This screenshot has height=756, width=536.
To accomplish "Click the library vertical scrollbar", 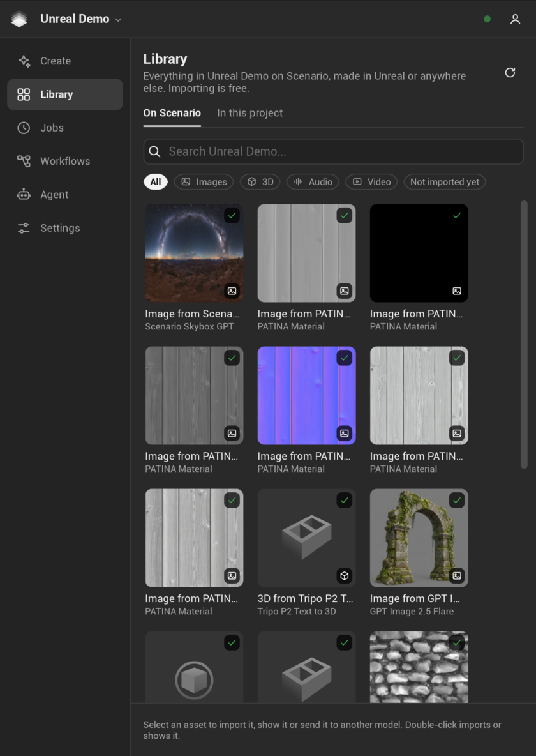I will pyautogui.click(x=524, y=335).
